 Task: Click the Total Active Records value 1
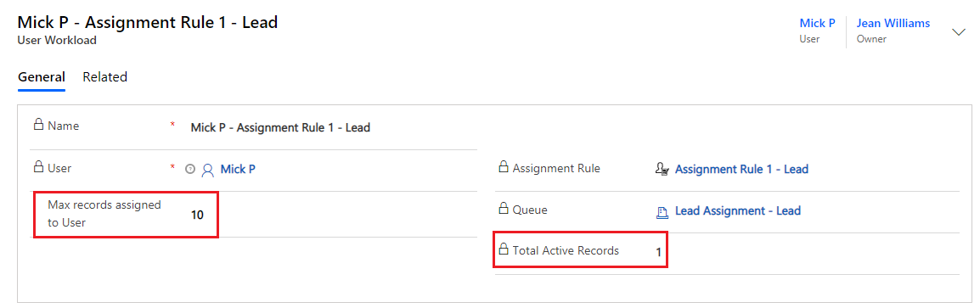[x=659, y=253]
